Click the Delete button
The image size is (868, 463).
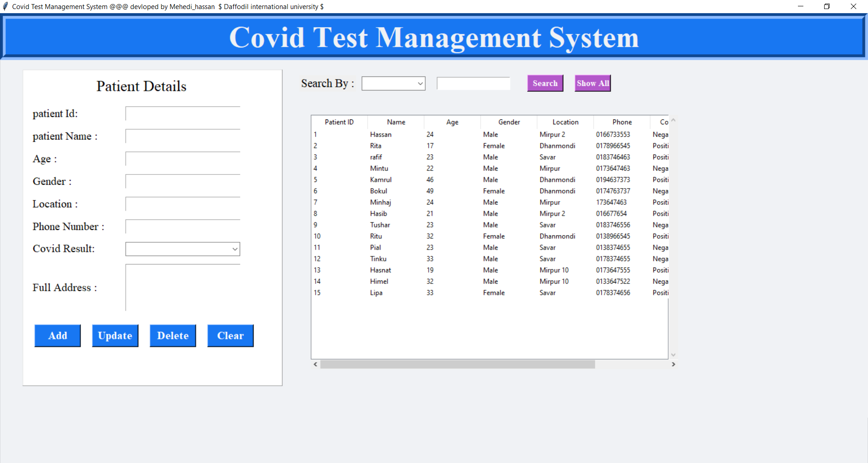click(173, 335)
